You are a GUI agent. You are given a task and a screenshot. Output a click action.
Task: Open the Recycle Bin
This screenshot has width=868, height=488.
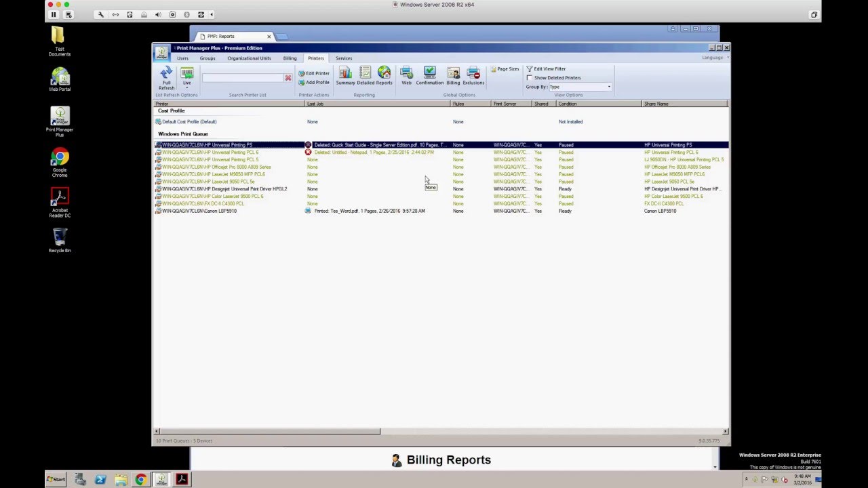(x=60, y=241)
